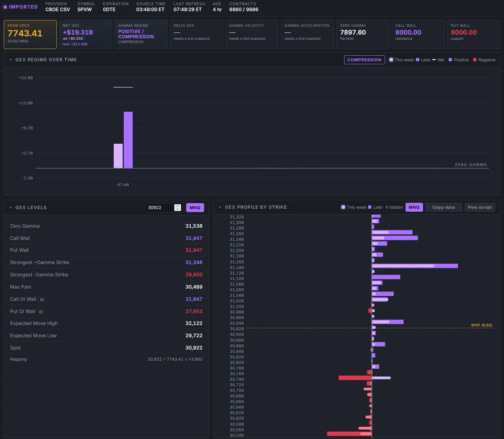Toggle This week series in strike profile
The width and height of the screenshot is (504, 439).
click(353, 207)
